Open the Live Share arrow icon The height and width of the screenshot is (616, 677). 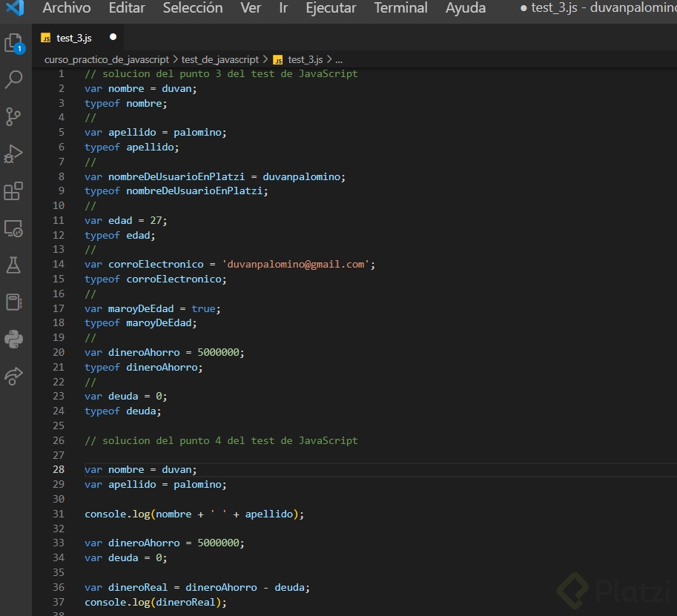(x=13, y=376)
